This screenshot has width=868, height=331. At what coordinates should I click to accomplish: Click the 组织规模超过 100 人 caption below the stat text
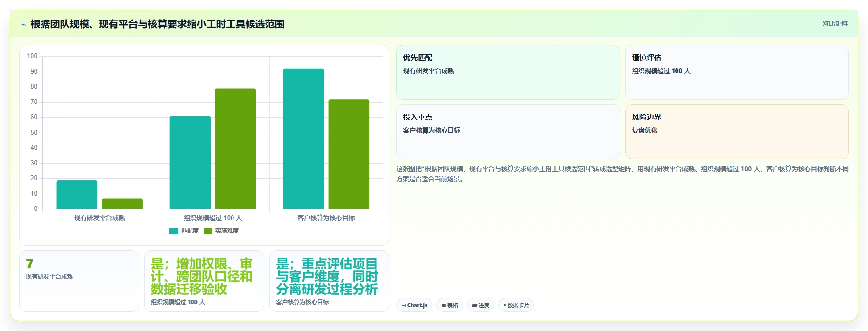178,302
